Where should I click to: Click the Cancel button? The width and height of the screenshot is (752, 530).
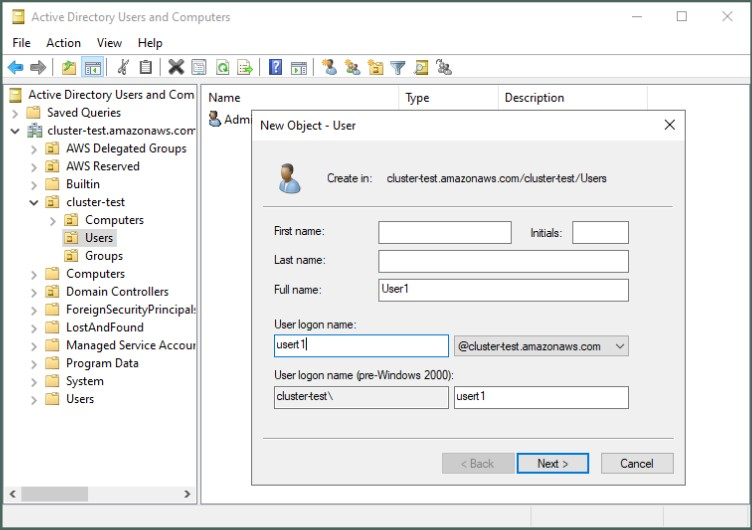click(x=636, y=463)
